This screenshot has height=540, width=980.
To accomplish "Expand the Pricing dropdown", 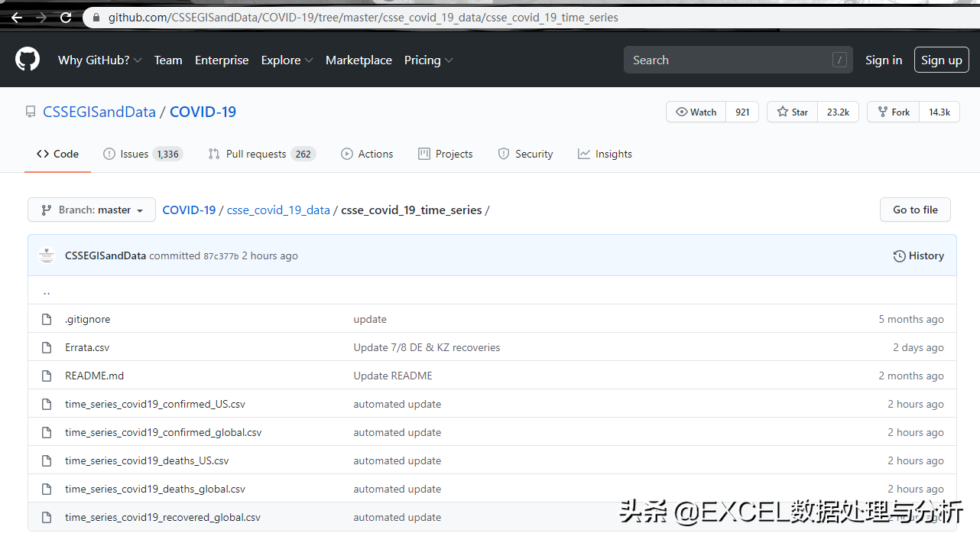I will coord(429,60).
